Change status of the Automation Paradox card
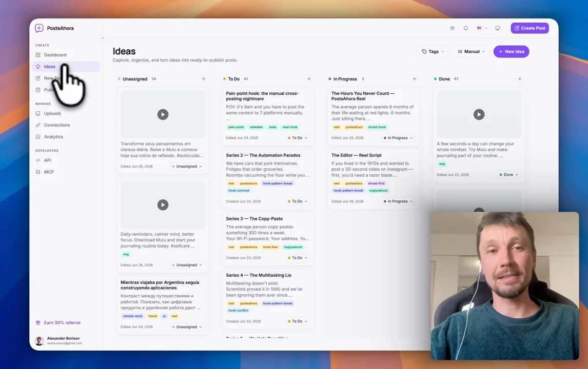 (x=298, y=201)
